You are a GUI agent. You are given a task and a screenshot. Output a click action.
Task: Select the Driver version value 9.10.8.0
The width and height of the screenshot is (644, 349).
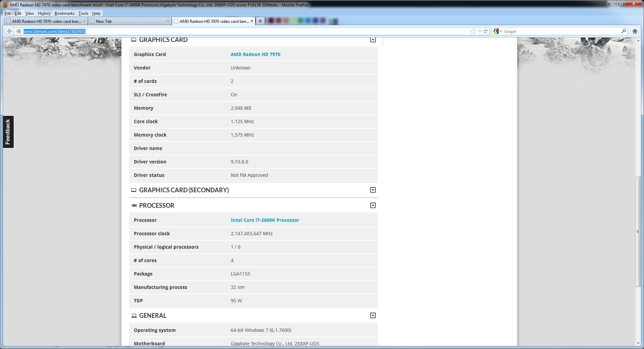pos(239,162)
